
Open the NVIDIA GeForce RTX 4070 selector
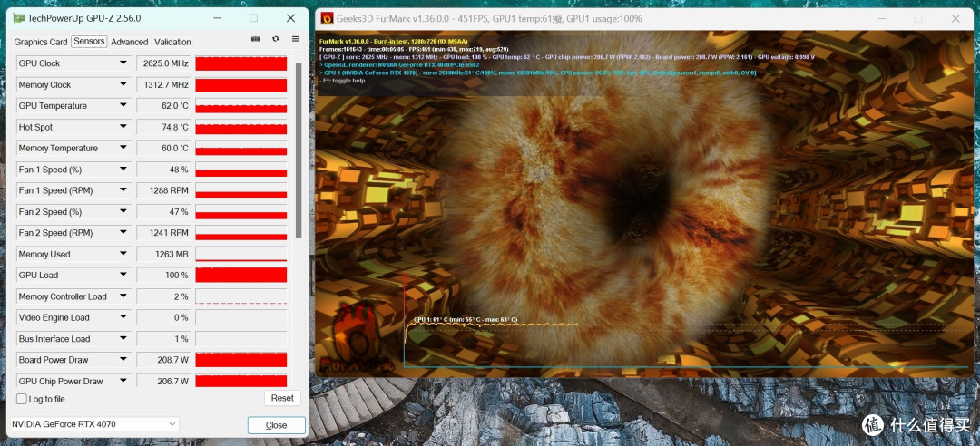point(95,424)
